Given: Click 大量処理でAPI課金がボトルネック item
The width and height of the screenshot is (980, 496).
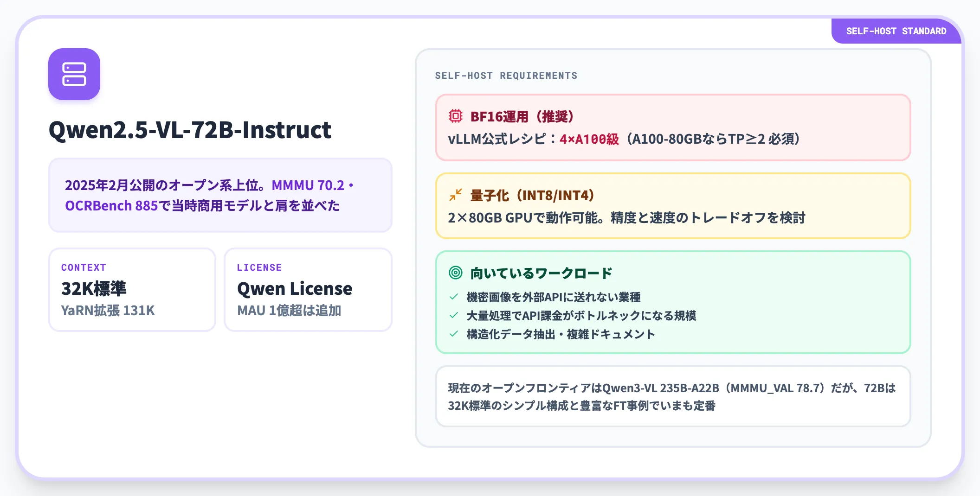Looking at the screenshot, I should pos(581,316).
